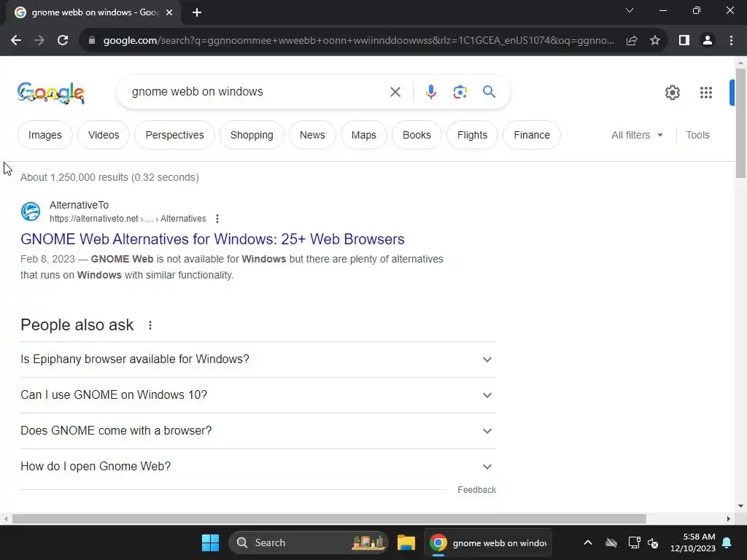Image resolution: width=747 pixels, height=560 pixels.
Task: Filter results by Images
Action: (x=44, y=135)
